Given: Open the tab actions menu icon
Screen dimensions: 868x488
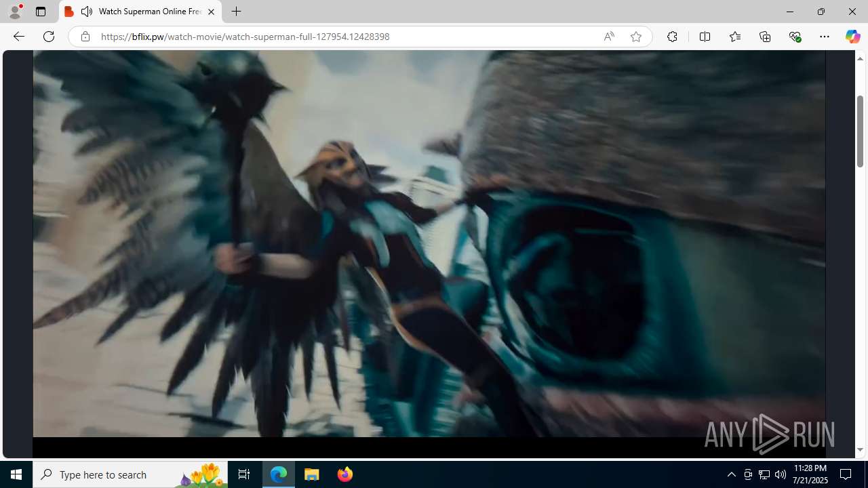Looking at the screenshot, I should click(x=41, y=12).
